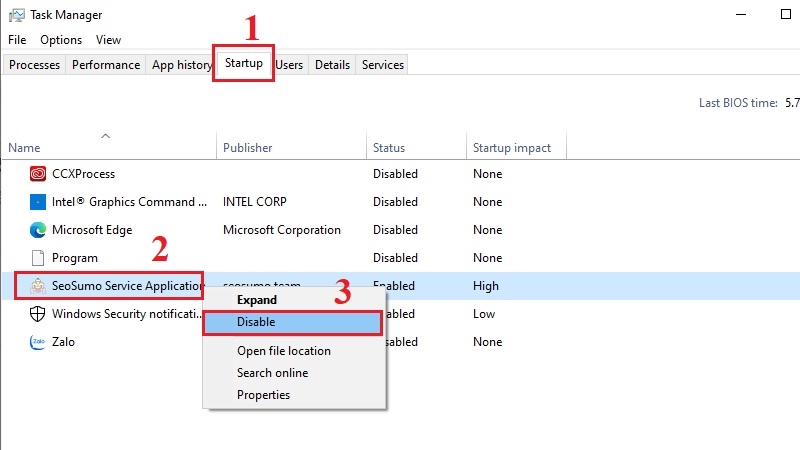Select the Zalo row name
Screen dimensions: 800x450
[63, 342]
